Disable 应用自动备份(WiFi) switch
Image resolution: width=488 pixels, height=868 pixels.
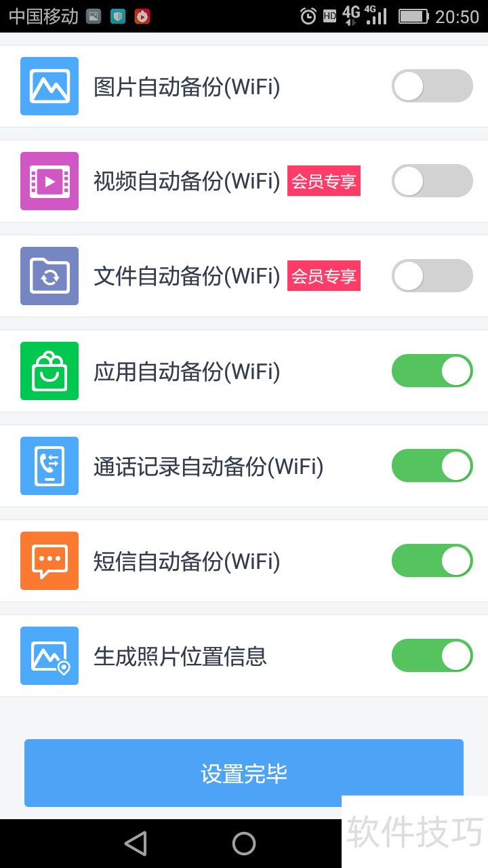(x=432, y=371)
